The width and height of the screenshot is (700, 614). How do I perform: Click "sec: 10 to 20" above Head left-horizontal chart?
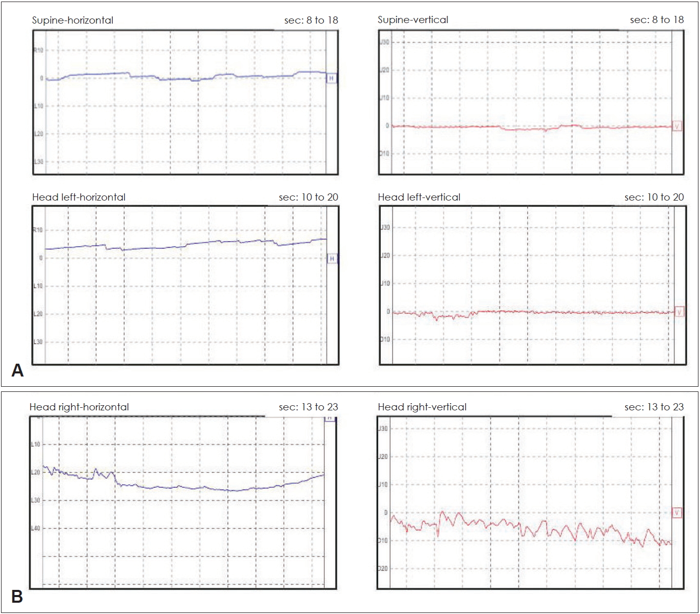pyautogui.click(x=308, y=197)
